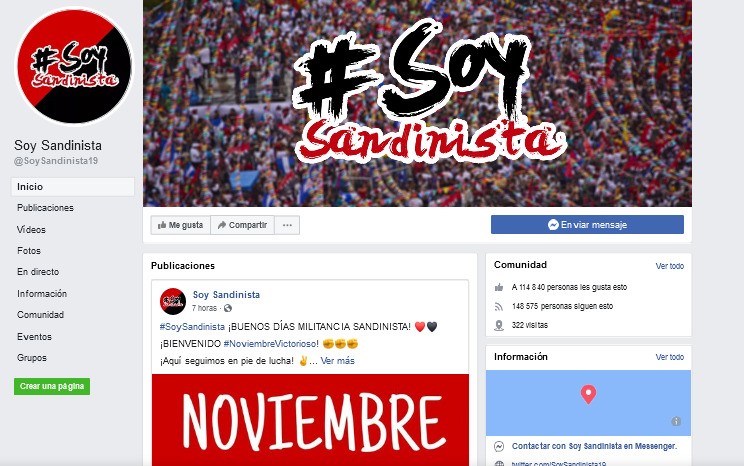Select Vídeos in the left sidebar
Image resolution: width=744 pixels, height=466 pixels.
point(31,230)
